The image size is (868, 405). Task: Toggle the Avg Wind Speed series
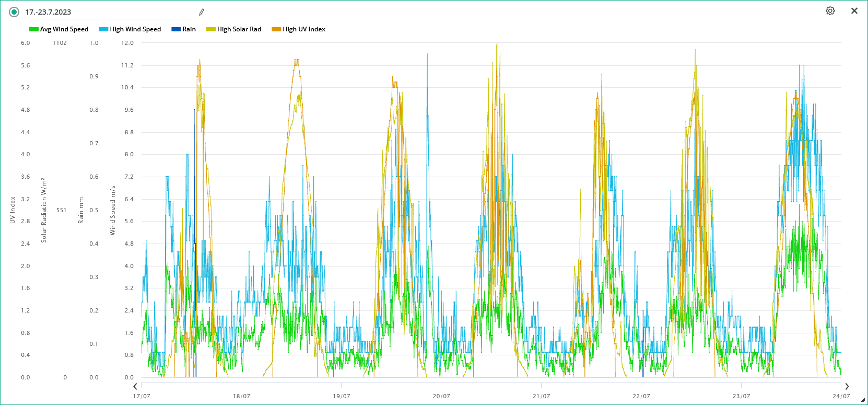coord(64,29)
